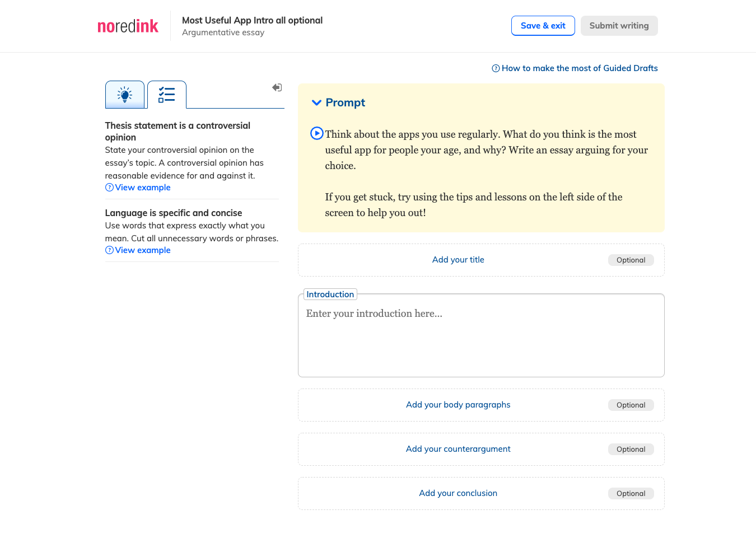Click the question icon beside first View example
The image size is (756, 538).
tap(109, 188)
